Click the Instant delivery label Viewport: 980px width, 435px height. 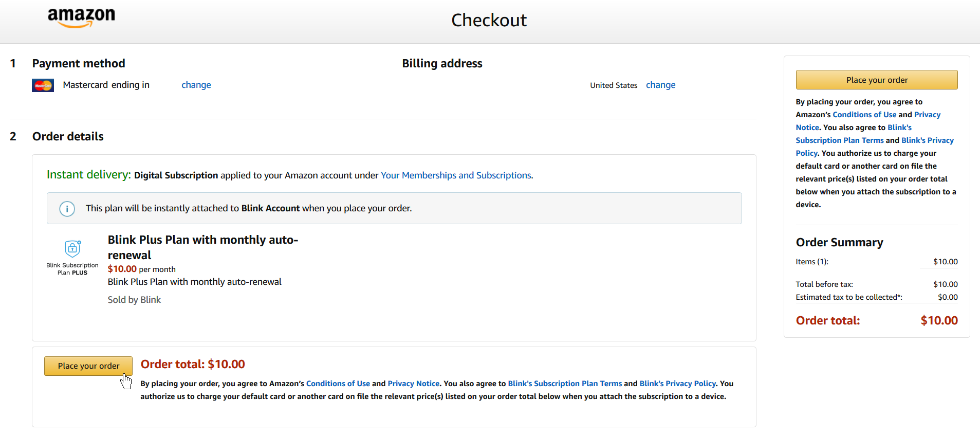89,175
